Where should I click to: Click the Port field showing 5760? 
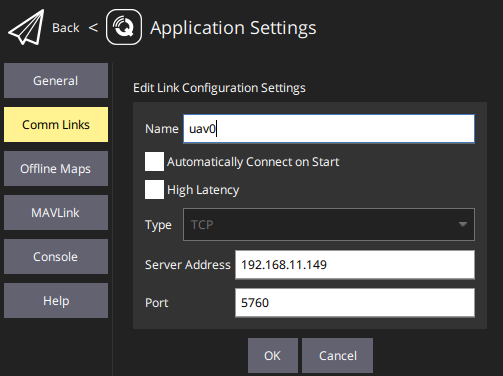pyautogui.click(x=355, y=303)
